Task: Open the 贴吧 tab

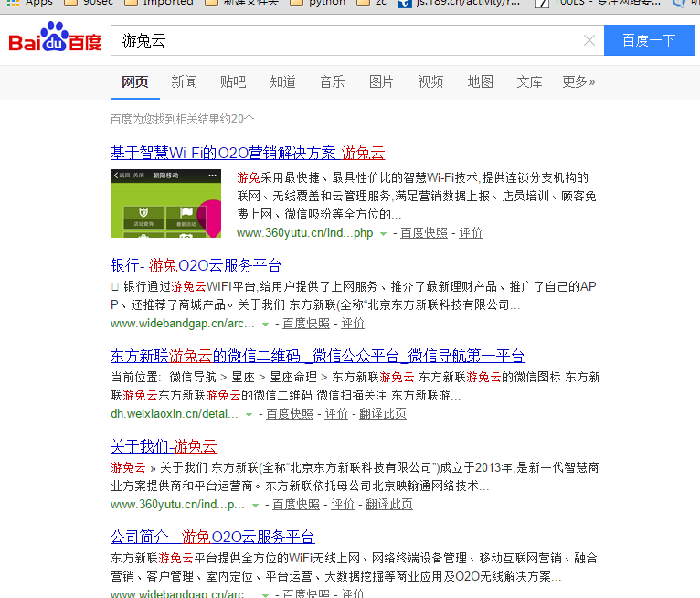Action: pyautogui.click(x=233, y=81)
